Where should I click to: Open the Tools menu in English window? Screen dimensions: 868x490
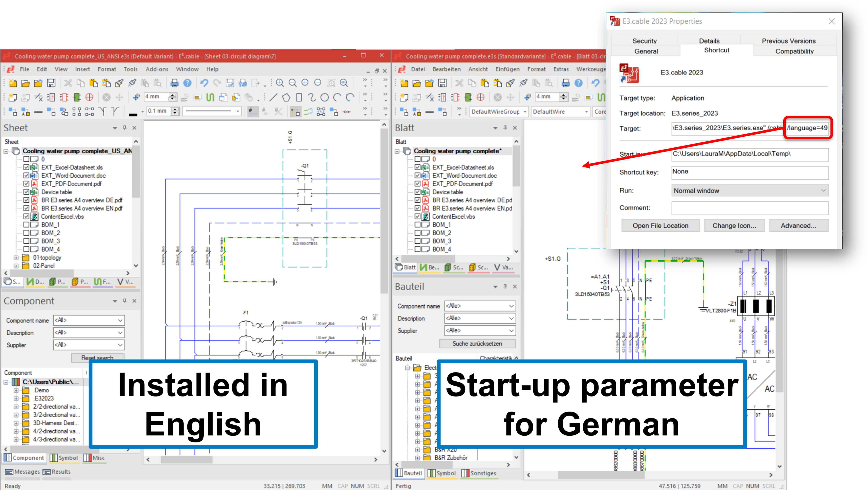pos(130,69)
